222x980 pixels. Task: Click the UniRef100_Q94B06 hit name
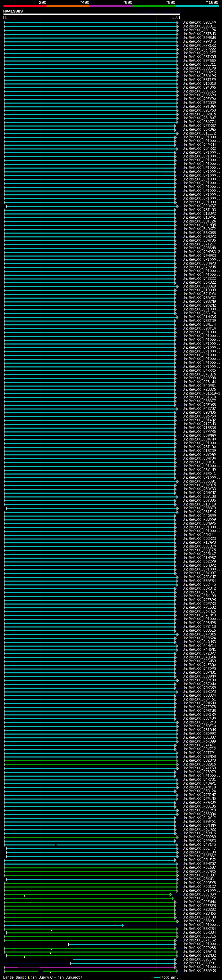click(x=199, y=88)
